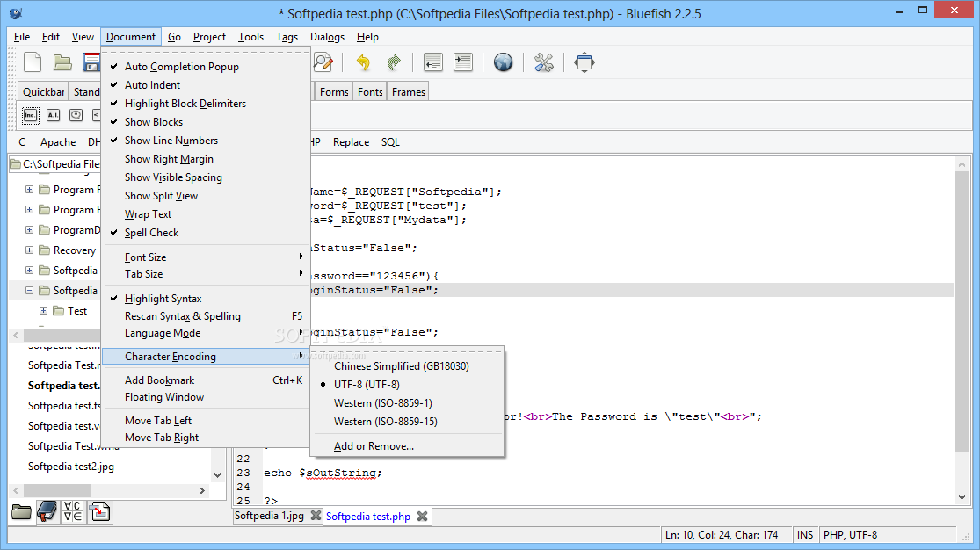Open the Character Encoding submenu

coord(206,356)
